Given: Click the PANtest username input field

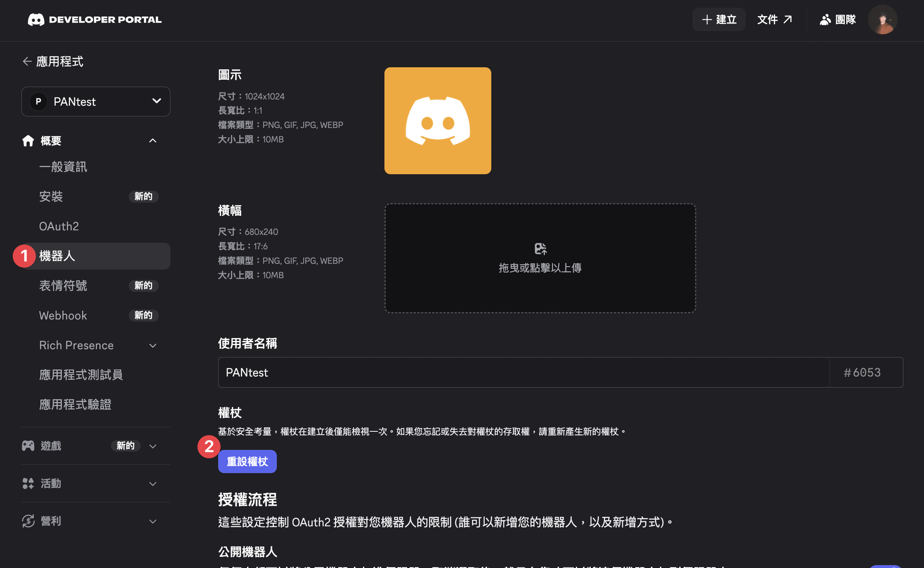Looking at the screenshot, I should (495, 372).
